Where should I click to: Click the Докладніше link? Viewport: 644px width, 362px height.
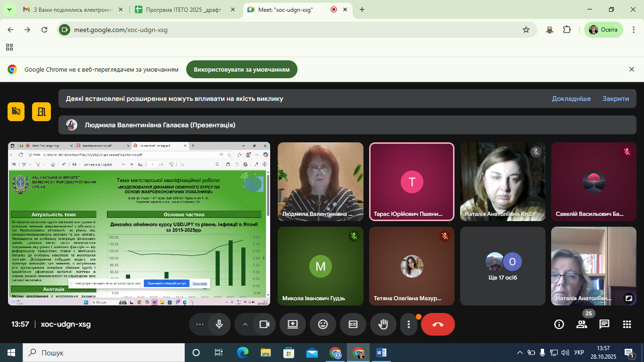click(571, 99)
